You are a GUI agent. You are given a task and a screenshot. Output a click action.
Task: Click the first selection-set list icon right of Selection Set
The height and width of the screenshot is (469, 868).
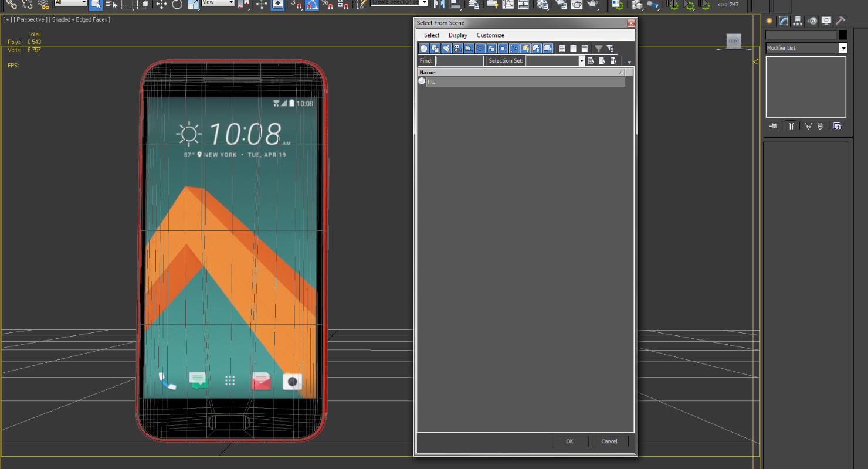click(x=591, y=61)
